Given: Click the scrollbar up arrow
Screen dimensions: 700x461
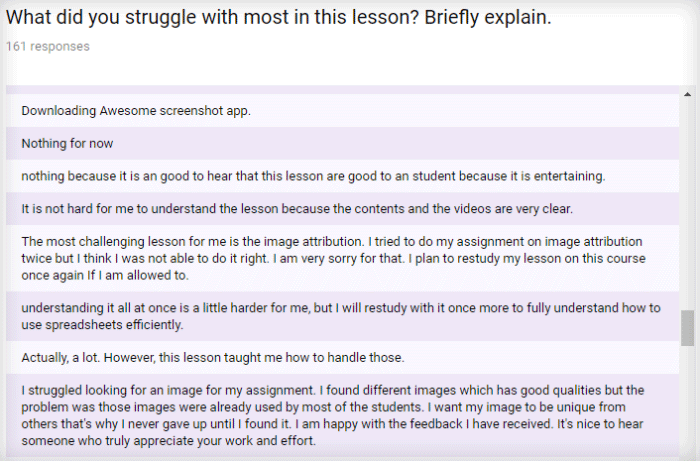Looking at the screenshot, I should tap(687, 94).
